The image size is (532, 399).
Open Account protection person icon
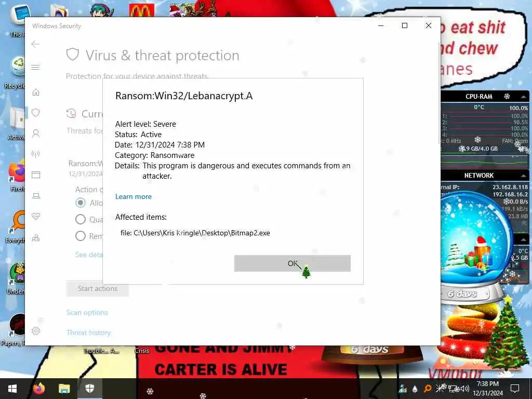(36, 134)
